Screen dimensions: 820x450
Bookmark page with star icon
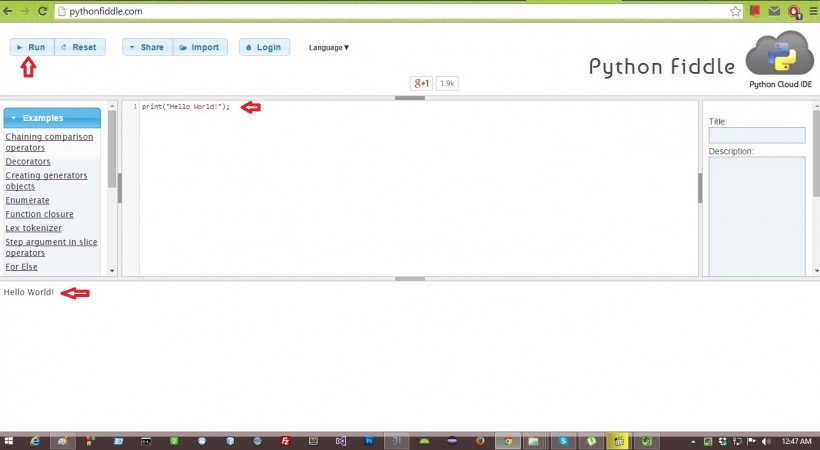[x=735, y=12]
